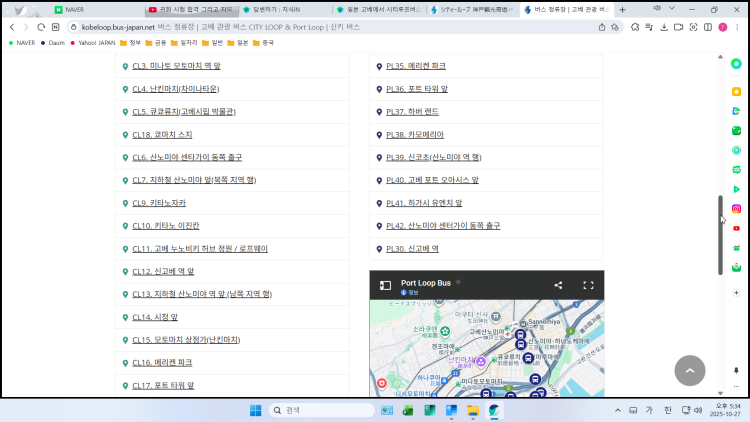Click the address bar URL field

click(x=300, y=27)
